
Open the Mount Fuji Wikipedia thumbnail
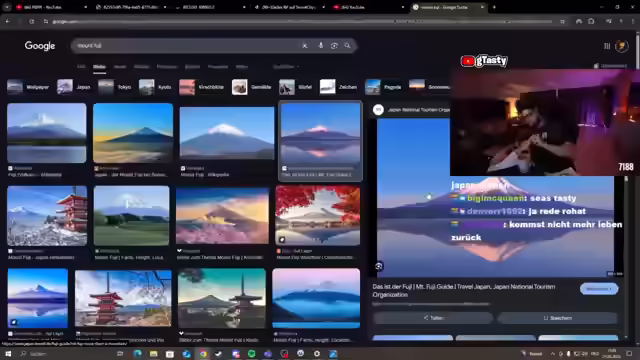pos(227,133)
